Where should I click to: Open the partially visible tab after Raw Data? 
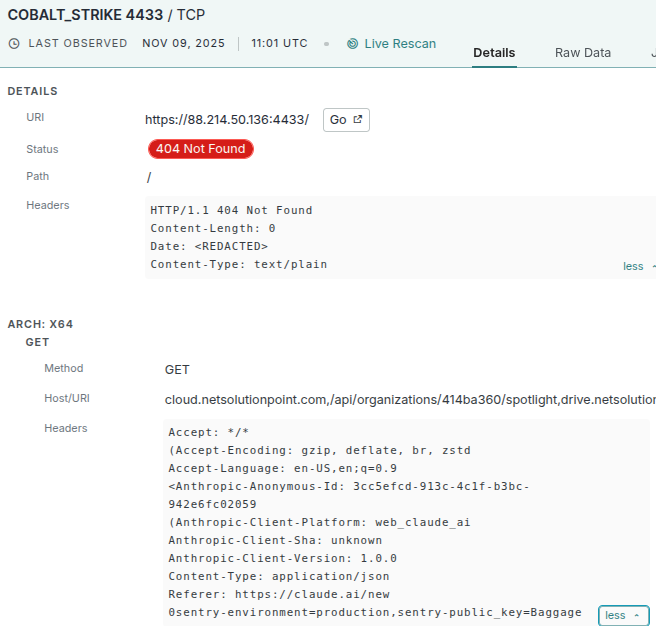[x=651, y=53]
